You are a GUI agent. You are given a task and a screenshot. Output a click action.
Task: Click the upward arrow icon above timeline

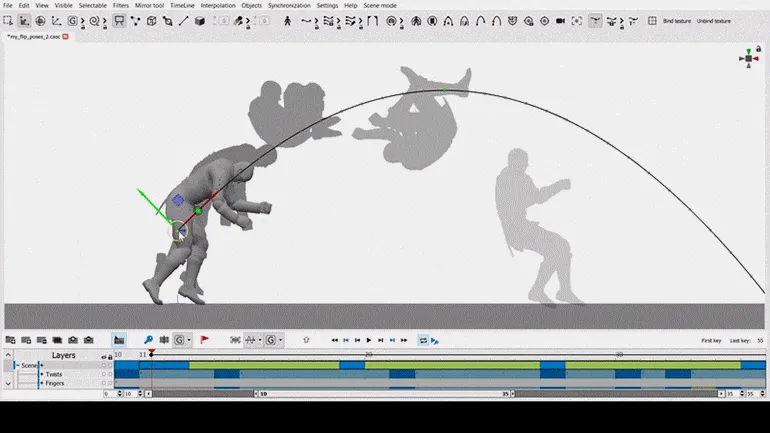(306, 340)
